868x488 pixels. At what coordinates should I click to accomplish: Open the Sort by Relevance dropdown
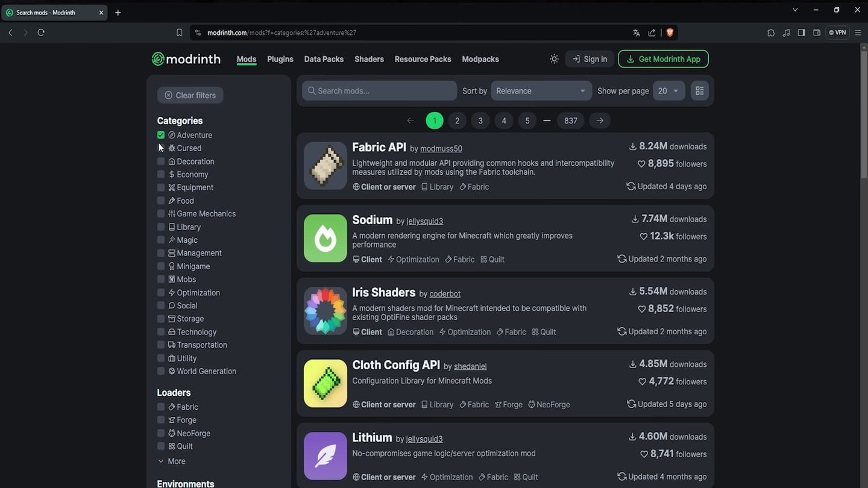(x=540, y=91)
